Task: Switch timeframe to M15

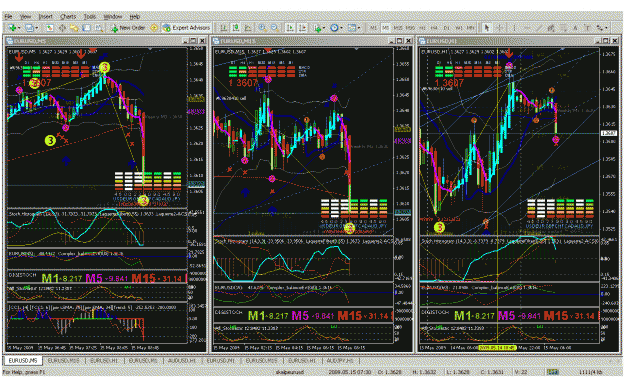Action: [x=398, y=28]
